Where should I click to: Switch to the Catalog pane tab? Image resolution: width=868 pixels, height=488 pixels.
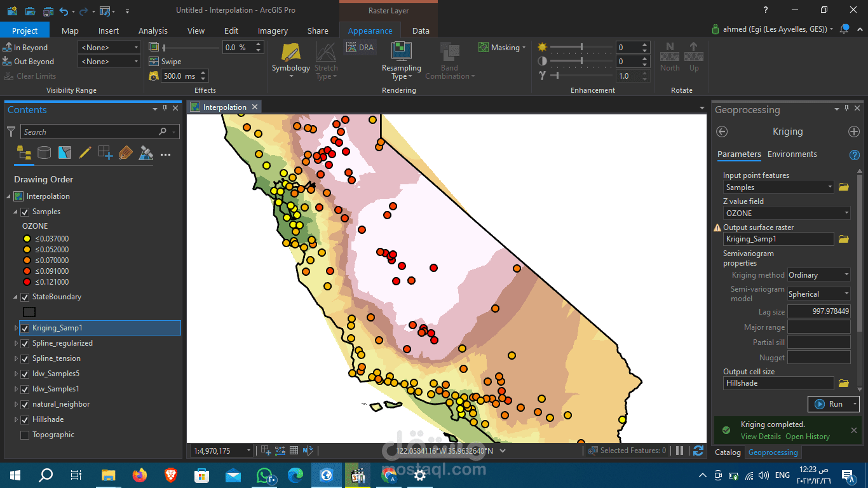click(x=728, y=452)
